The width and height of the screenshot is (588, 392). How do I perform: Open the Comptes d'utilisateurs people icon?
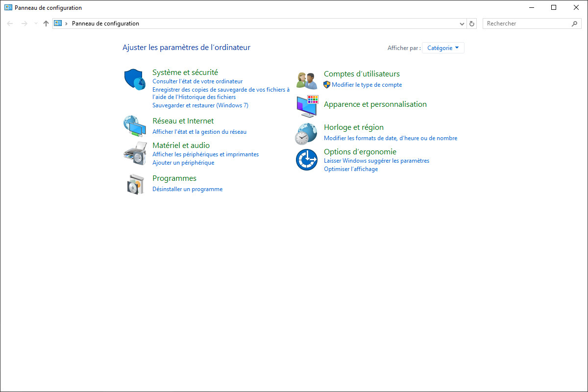pos(307,79)
